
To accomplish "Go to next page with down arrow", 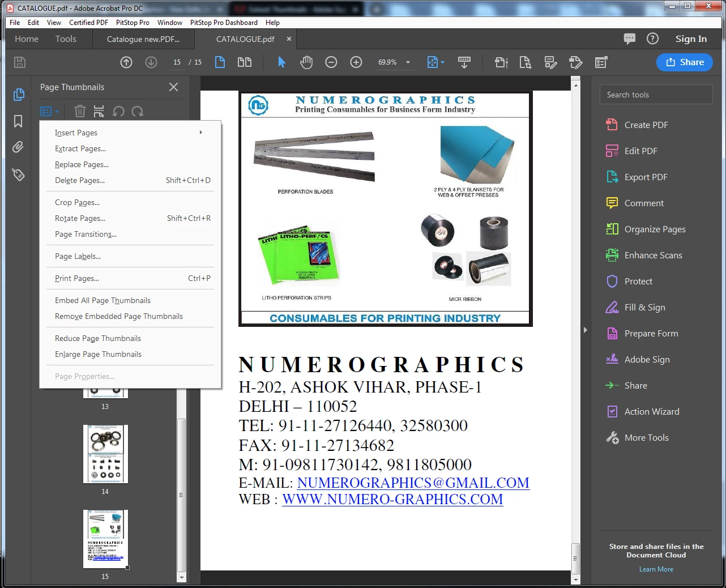I will click(x=151, y=62).
